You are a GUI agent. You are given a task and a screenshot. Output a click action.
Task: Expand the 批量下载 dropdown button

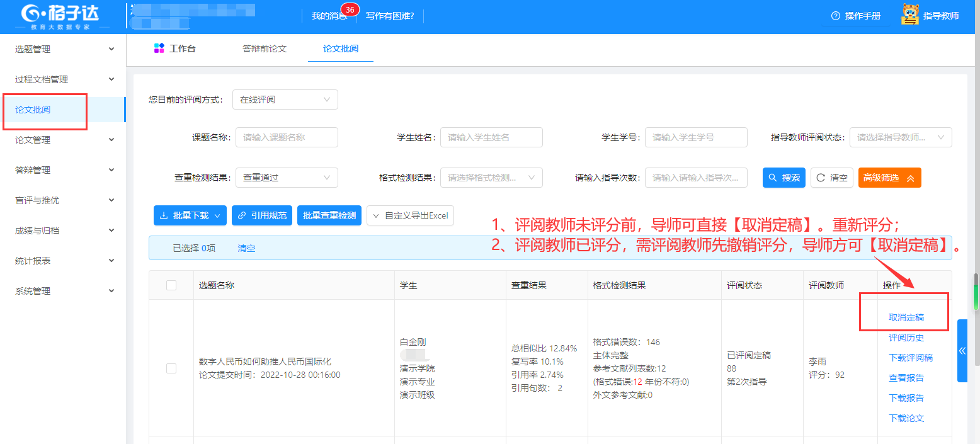[190, 215]
